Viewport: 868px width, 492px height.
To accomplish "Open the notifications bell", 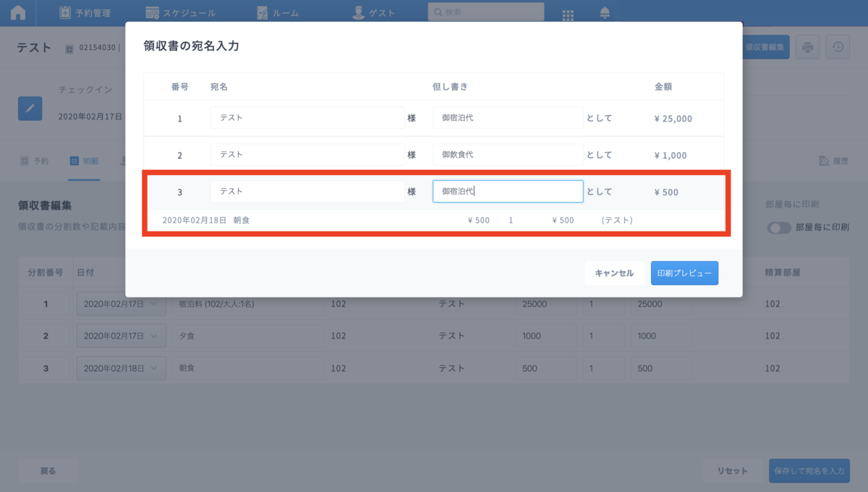I will pos(604,13).
